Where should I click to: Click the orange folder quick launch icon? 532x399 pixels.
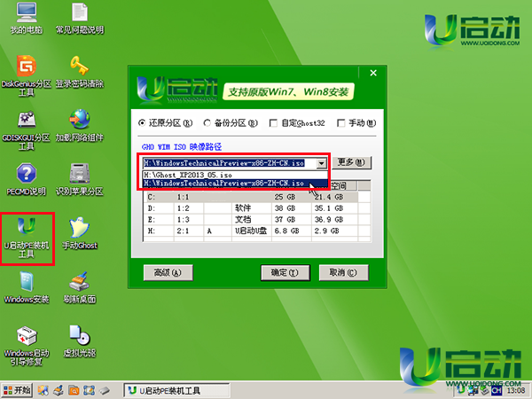(x=74, y=390)
